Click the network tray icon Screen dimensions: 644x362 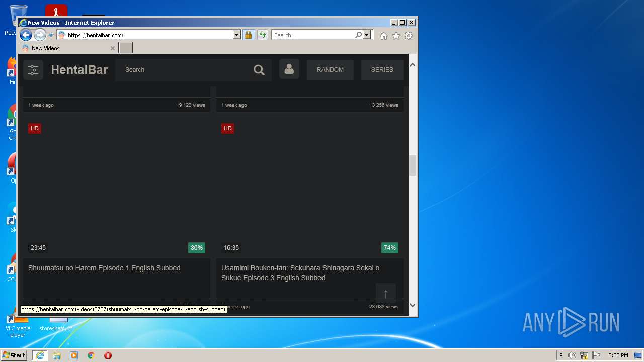pos(584,355)
